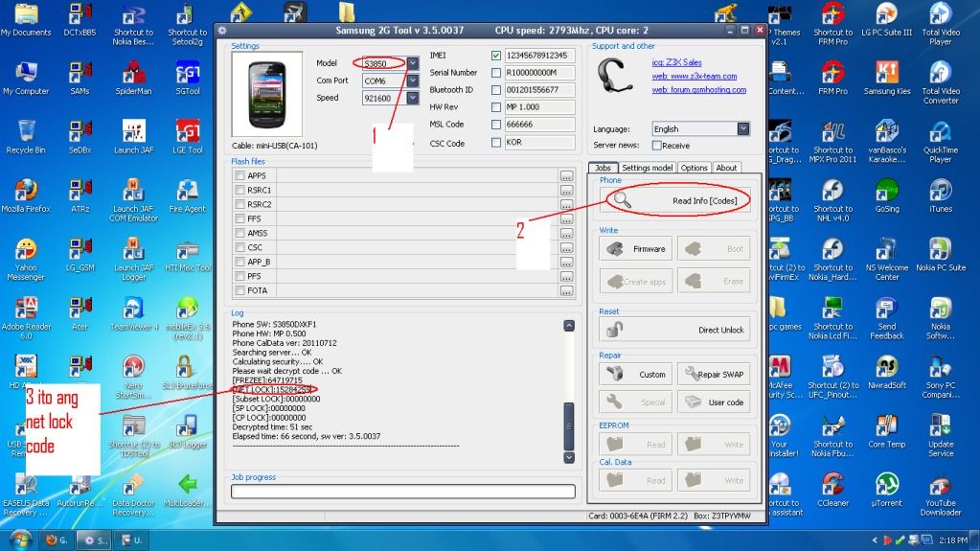Enable the Serial Number checkbox
980x551 pixels.
[495, 73]
